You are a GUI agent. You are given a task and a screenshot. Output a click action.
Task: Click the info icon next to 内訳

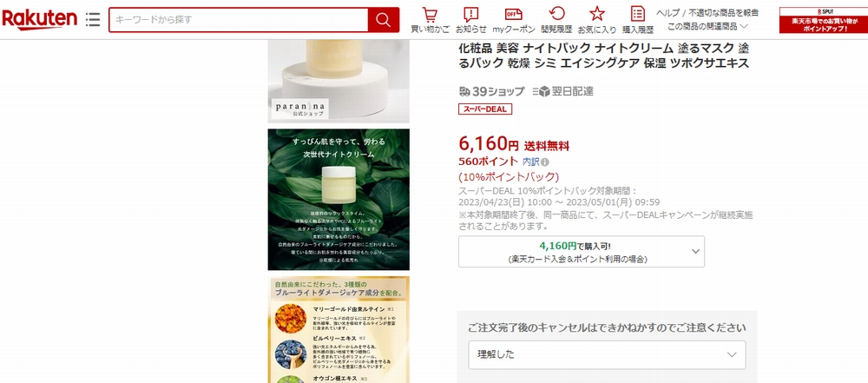click(x=545, y=162)
